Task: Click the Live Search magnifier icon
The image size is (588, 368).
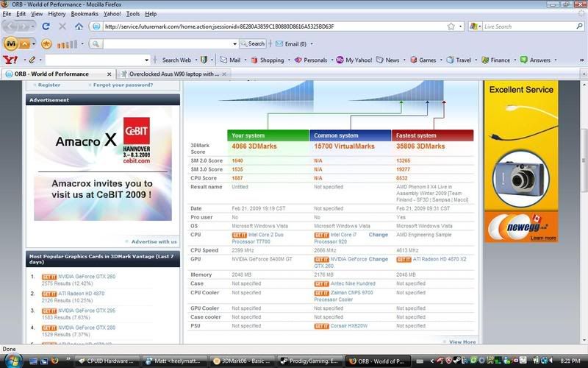Action: click(x=579, y=26)
